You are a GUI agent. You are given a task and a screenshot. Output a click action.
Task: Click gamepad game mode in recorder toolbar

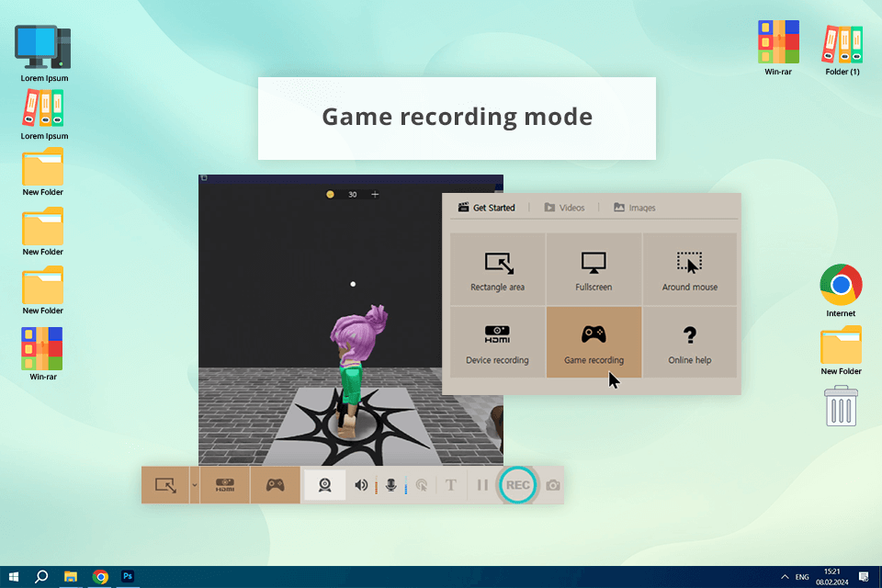point(275,485)
